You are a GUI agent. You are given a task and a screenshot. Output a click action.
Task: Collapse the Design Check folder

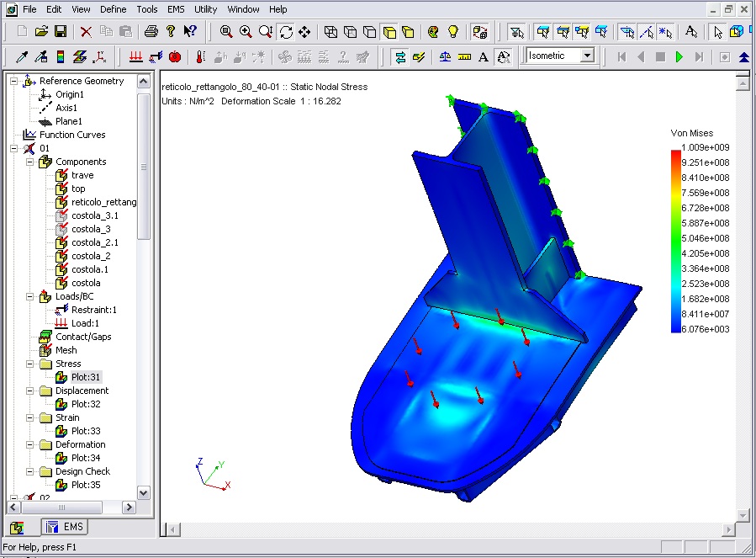[30, 471]
